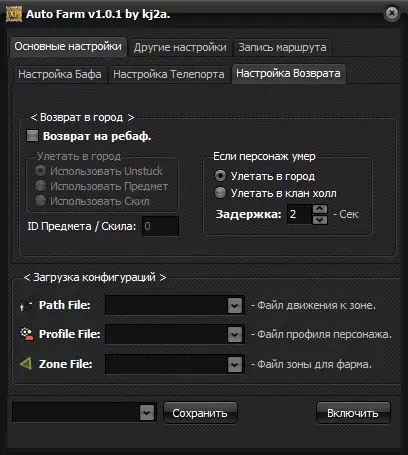Increase the Задержка value with the up arrow

click(320, 209)
